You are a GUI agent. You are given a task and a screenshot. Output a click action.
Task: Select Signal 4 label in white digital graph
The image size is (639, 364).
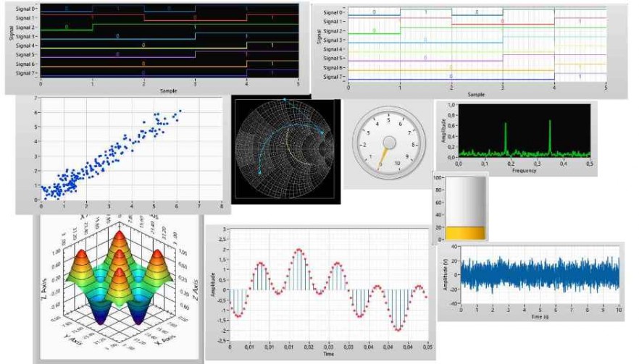point(333,49)
